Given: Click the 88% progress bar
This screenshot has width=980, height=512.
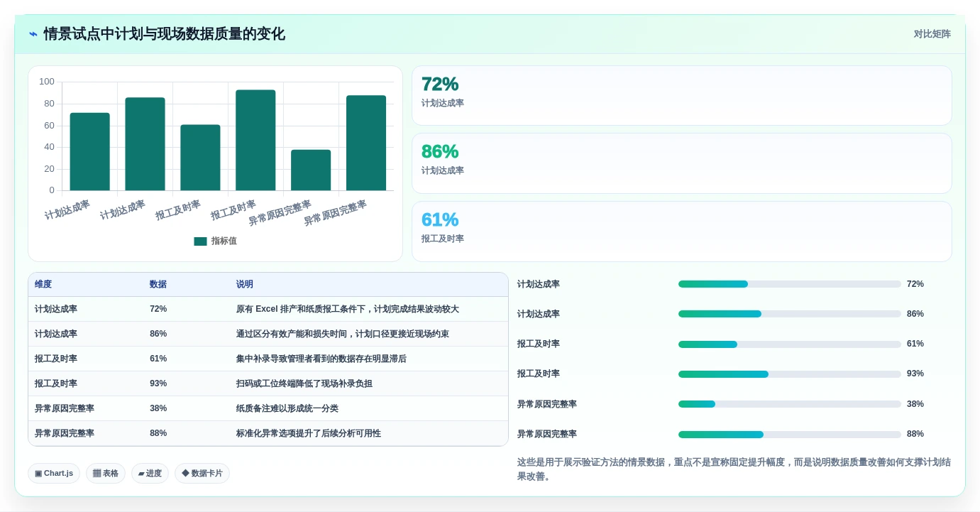Looking at the screenshot, I should pos(790,434).
